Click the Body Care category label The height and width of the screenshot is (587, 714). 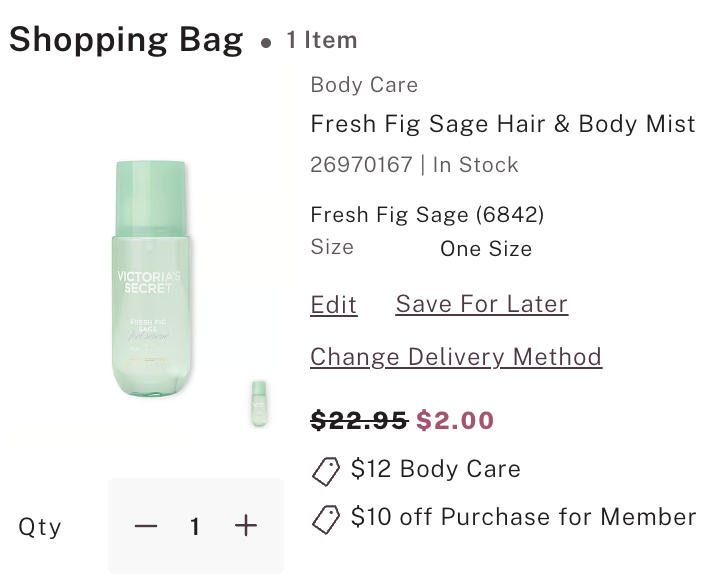point(364,85)
